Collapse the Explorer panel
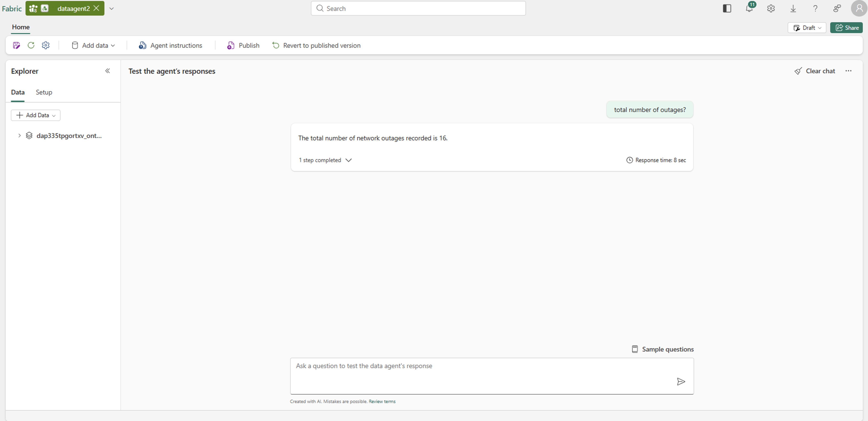868x421 pixels. click(x=108, y=71)
